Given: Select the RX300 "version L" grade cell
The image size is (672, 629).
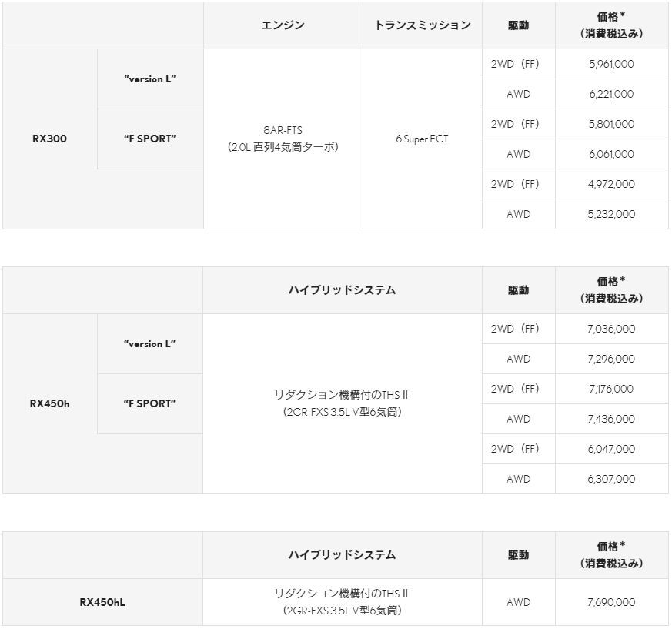Looking at the screenshot, I should tap(150, 79).
